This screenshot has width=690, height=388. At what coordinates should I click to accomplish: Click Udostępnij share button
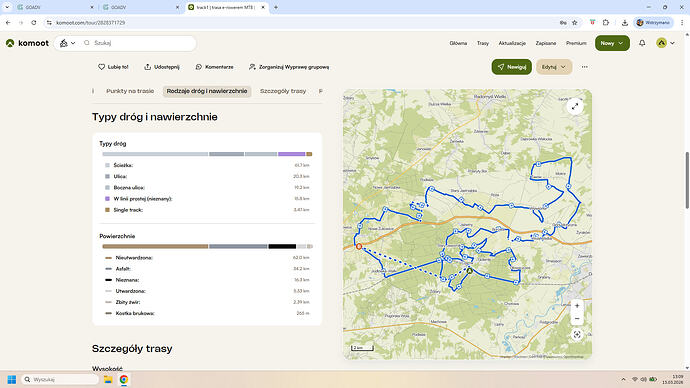pos(162,67)
